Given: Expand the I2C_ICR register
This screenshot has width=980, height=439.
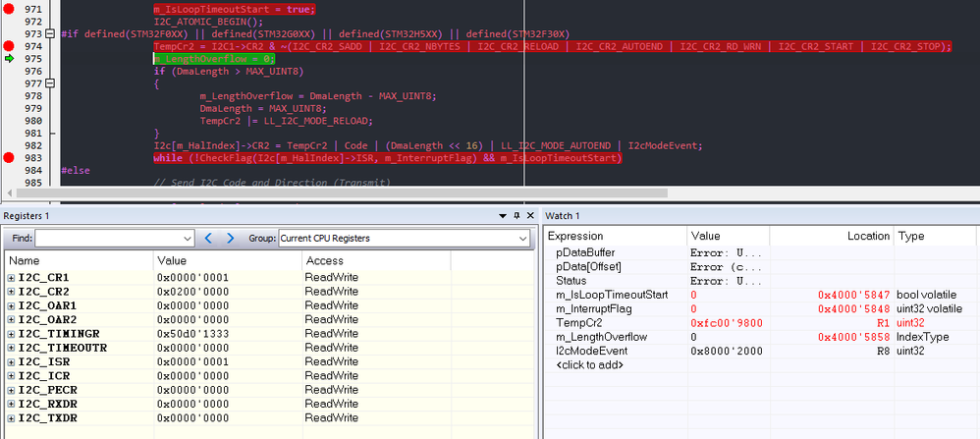Looking at the screenshot, I should [x=11, y=376].
